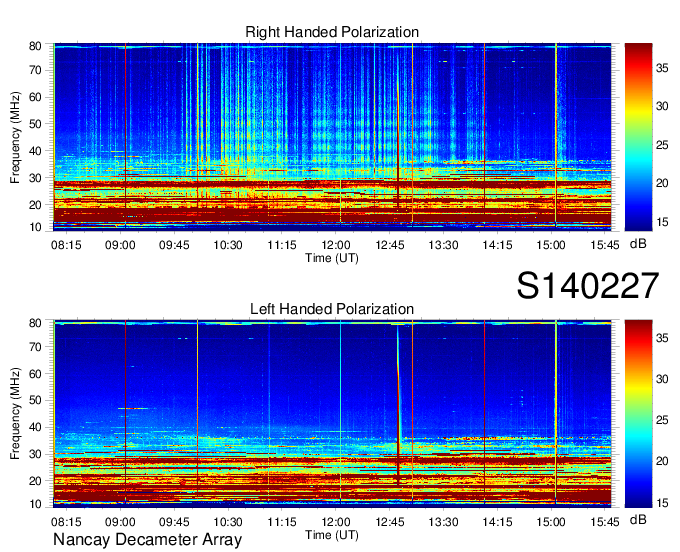Click 09:00 tick on Left Handed time axis

120,522
